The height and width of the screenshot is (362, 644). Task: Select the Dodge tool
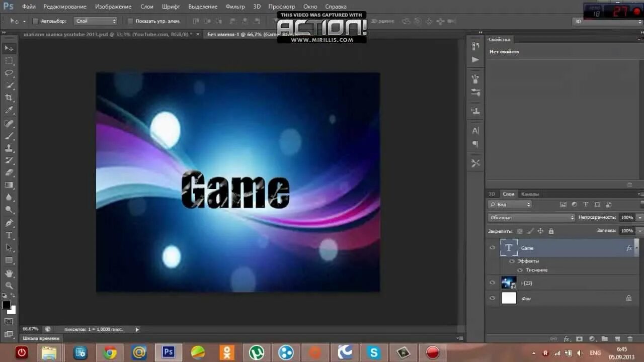(9, 210)
